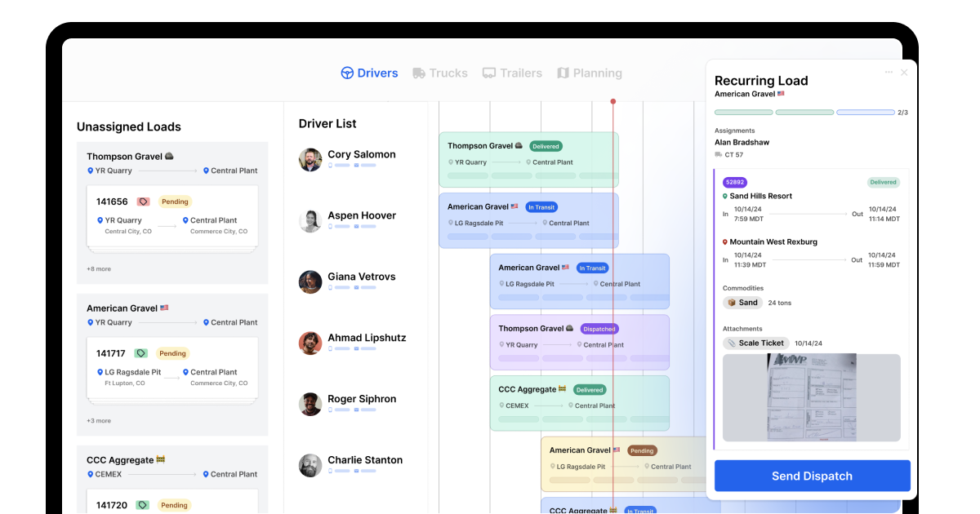The image size is (980, 514).
Task: Click Ahmad Lipshutz's avatar
Action: click(x=310, y=343)
